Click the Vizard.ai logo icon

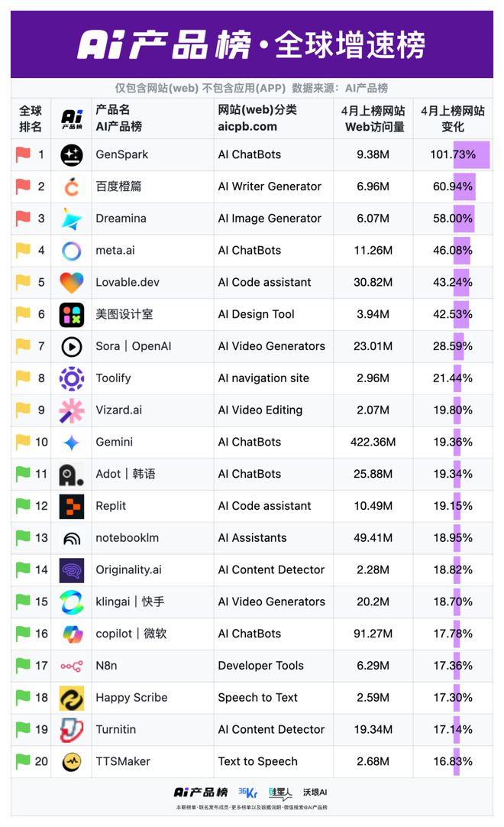click(x=72, y=410)
